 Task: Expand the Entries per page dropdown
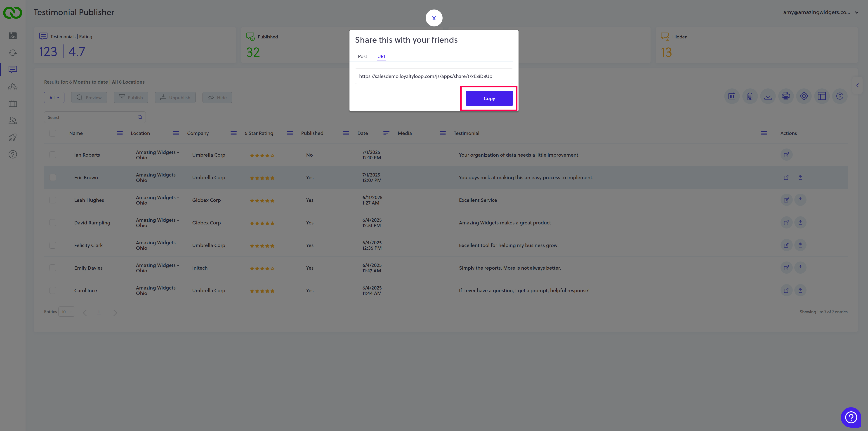66,312
